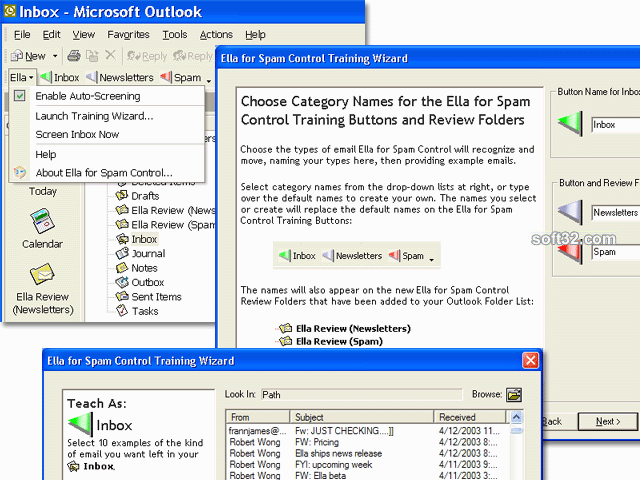Click the Newsletters category name field
Screen dimensions: 640x480
(x=614, y=213)
